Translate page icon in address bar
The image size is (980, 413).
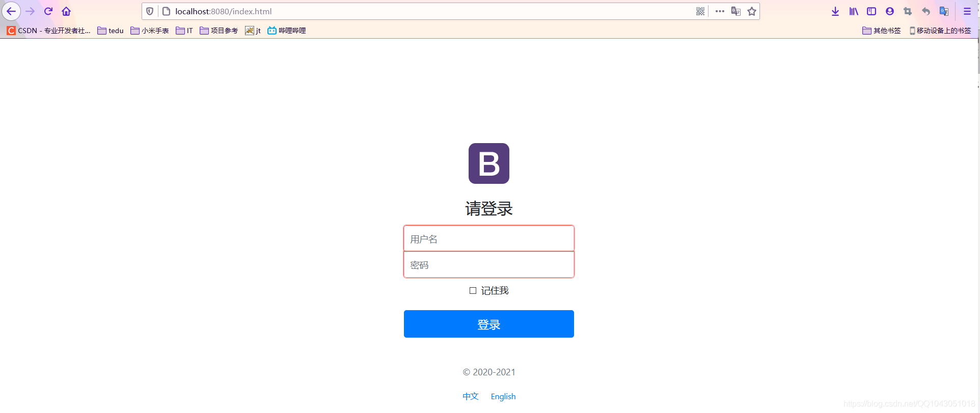click(x=736, y=11)
